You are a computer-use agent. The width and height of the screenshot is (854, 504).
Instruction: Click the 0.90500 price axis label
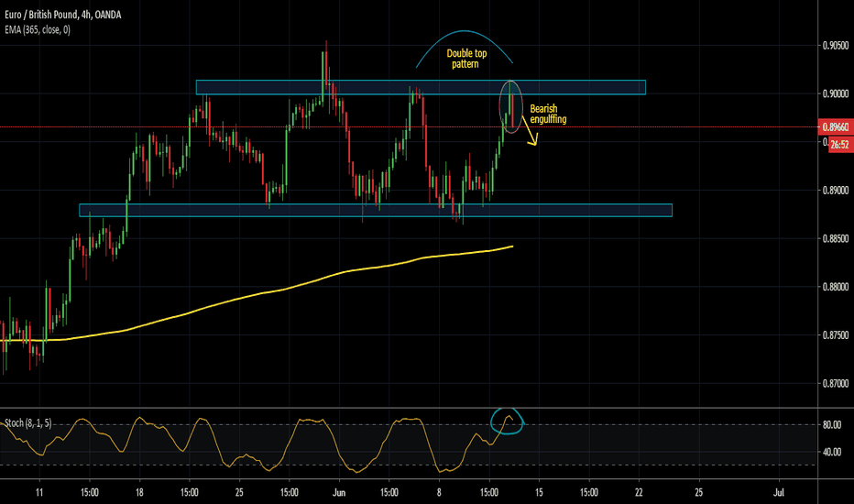836,45
